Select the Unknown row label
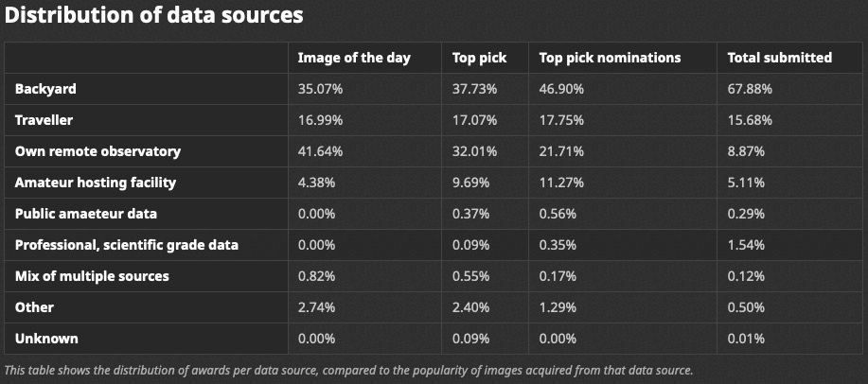 pos(46,339)
